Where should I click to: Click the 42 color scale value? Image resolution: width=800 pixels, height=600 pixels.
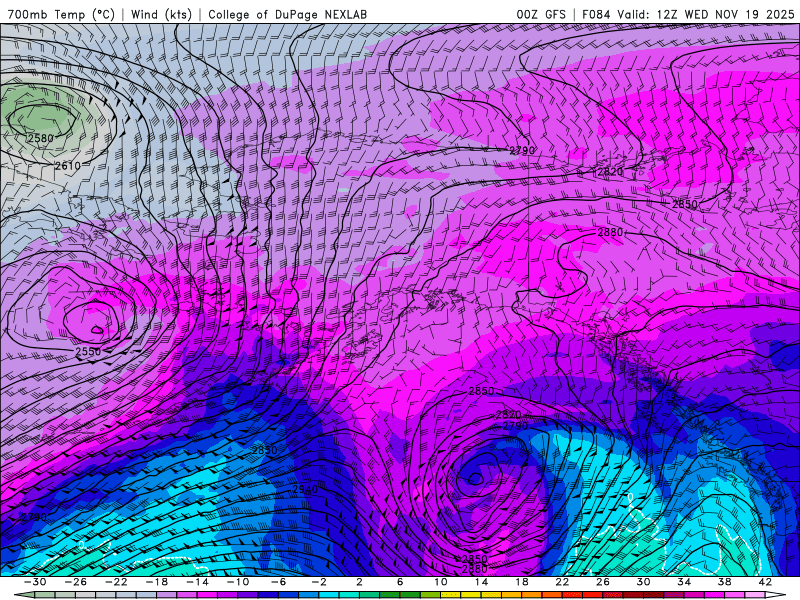coord(765,582)
